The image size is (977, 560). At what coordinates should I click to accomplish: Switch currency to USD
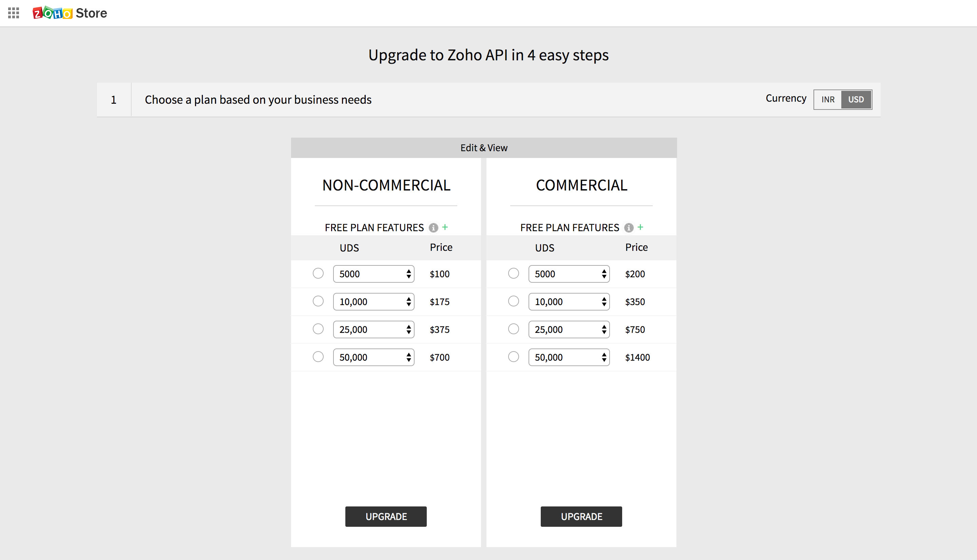856,100
